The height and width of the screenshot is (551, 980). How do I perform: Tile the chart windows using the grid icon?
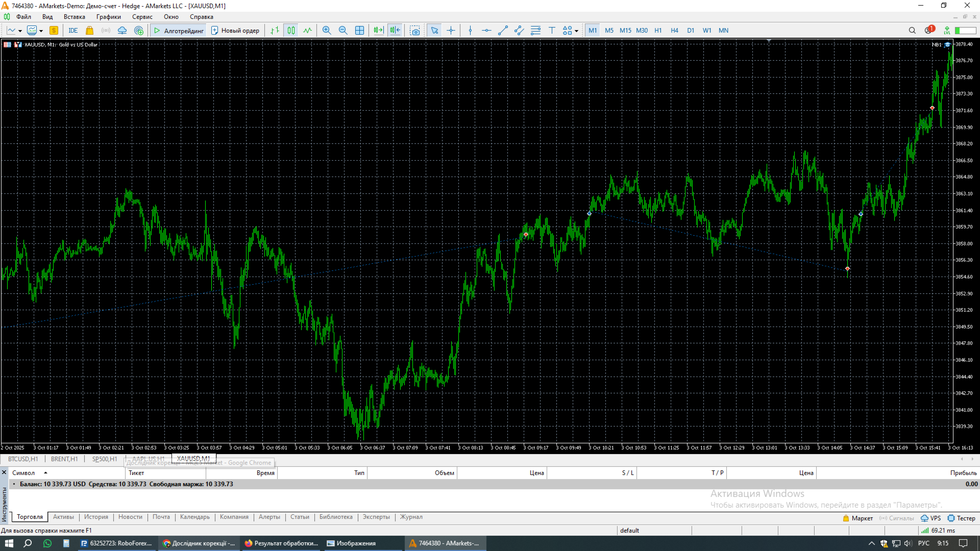(x=359, y=31)
